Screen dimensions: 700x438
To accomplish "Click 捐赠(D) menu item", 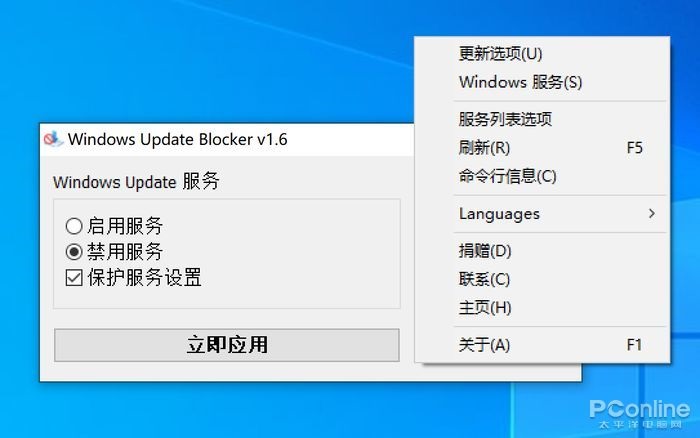I will click(542, 251).
